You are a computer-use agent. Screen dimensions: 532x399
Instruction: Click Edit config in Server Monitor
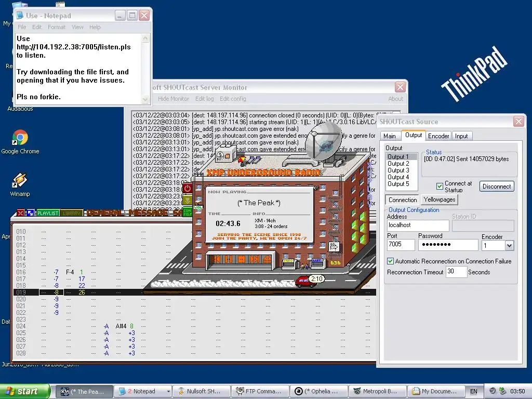click(x=233, y=99)
